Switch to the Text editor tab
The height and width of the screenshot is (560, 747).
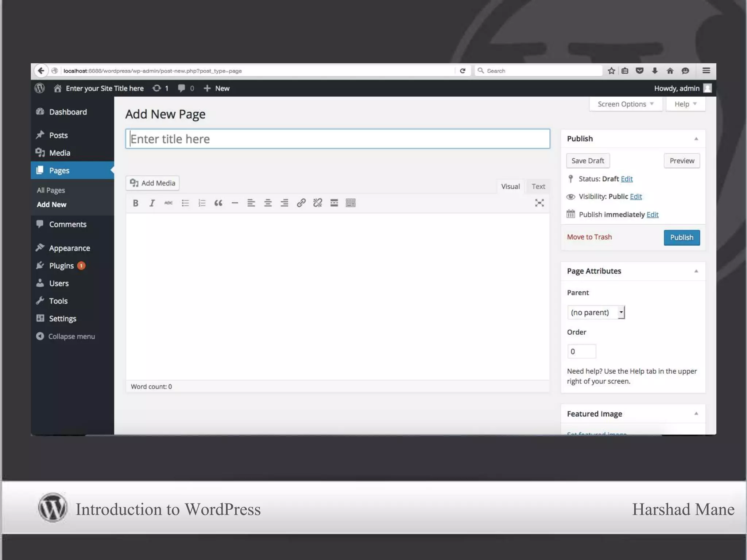point(538,186)
